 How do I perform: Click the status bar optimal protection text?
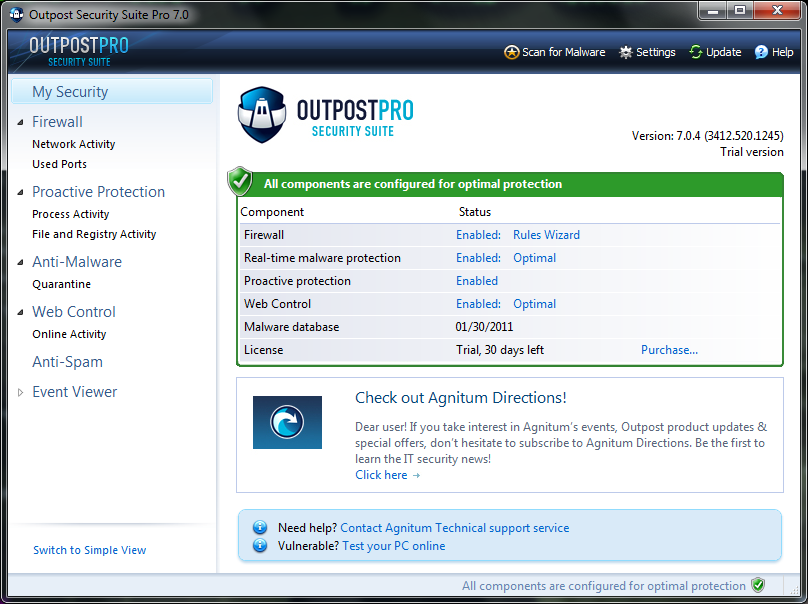[x=603, y=586]
